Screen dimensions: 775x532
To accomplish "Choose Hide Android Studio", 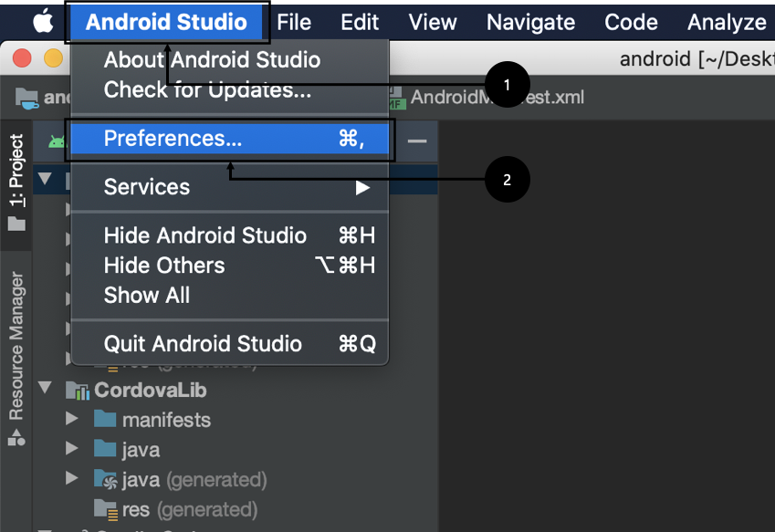I will [x=230, y=235].
